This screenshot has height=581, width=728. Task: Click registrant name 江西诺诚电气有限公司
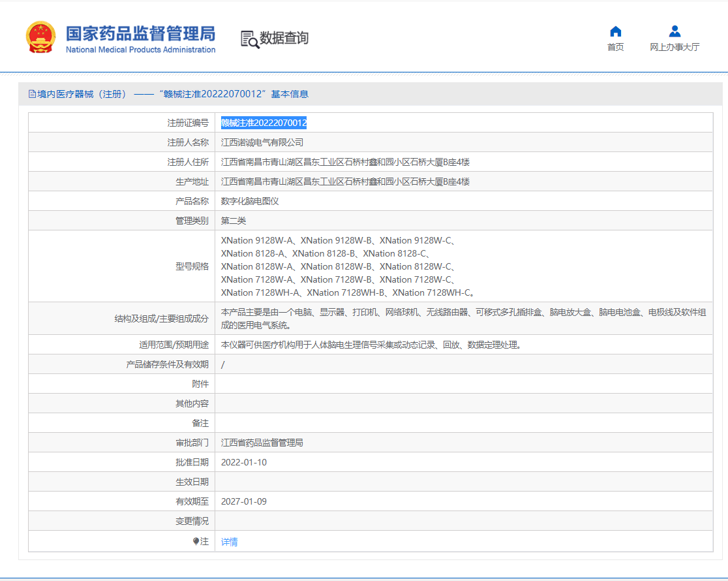tap(262, 142)
